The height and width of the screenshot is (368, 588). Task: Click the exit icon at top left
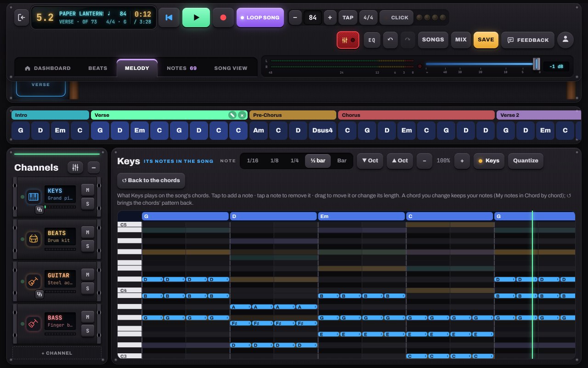21,17
